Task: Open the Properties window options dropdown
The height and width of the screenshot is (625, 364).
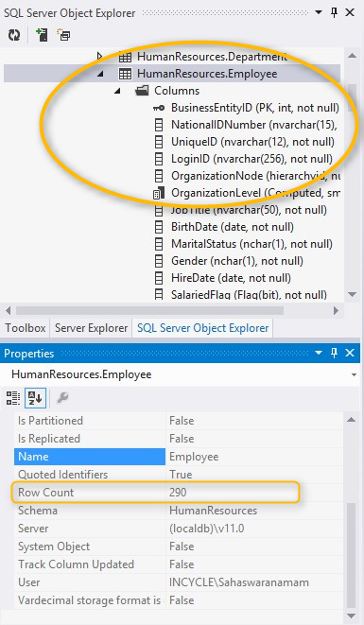Action: pyautogui.click(x=319, y=353)
